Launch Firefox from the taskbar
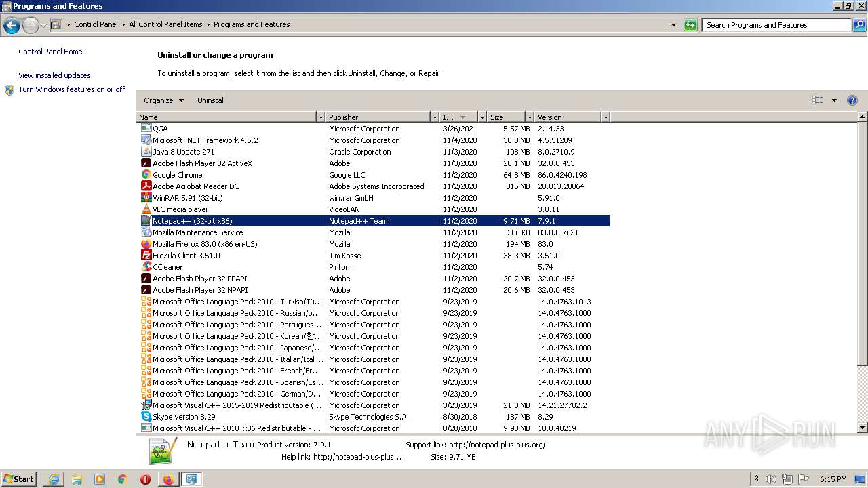Image resolution: width=868 pixels, height=488 pixels. tap(168, 479)
